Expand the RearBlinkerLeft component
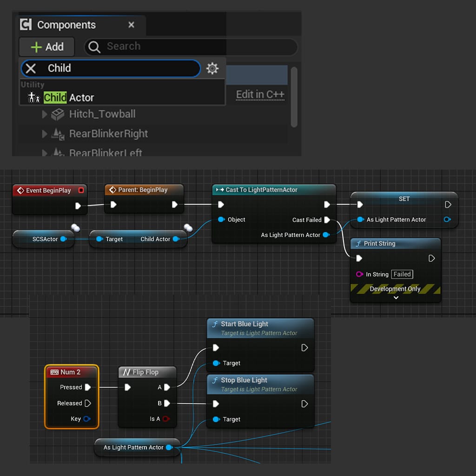 point(44,152)
